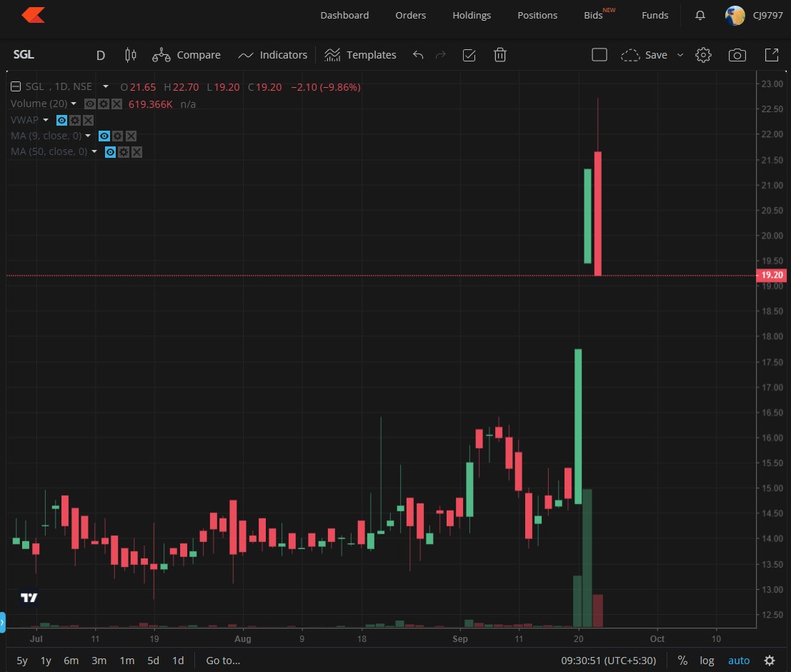Select the chart layout square icon
791x672 pixels.
[600, 54]
